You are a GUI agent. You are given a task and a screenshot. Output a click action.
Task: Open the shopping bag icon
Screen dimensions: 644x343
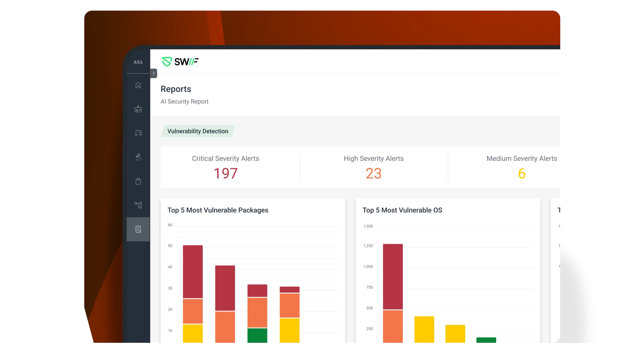138,181
